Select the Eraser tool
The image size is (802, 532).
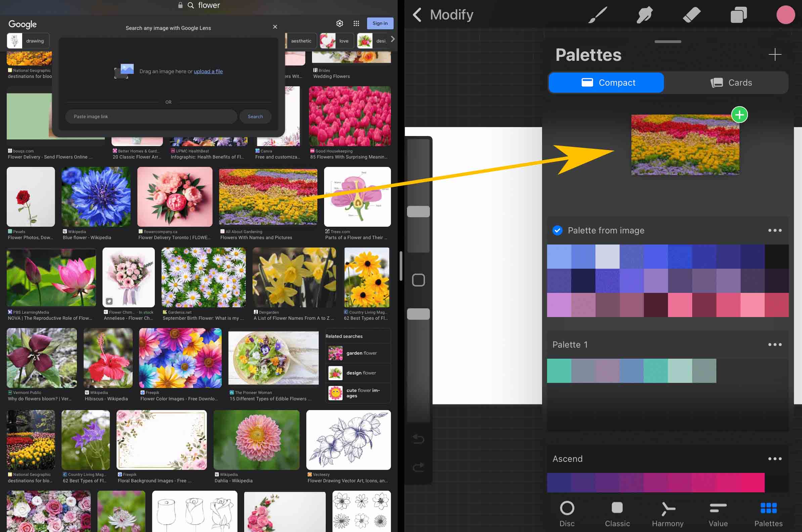coord(692,14)
